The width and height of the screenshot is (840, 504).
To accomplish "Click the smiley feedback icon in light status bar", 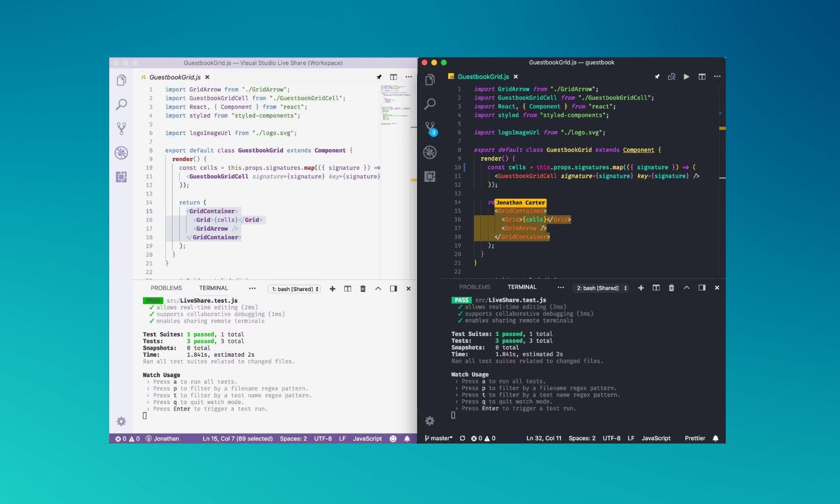I will [393, 439].
